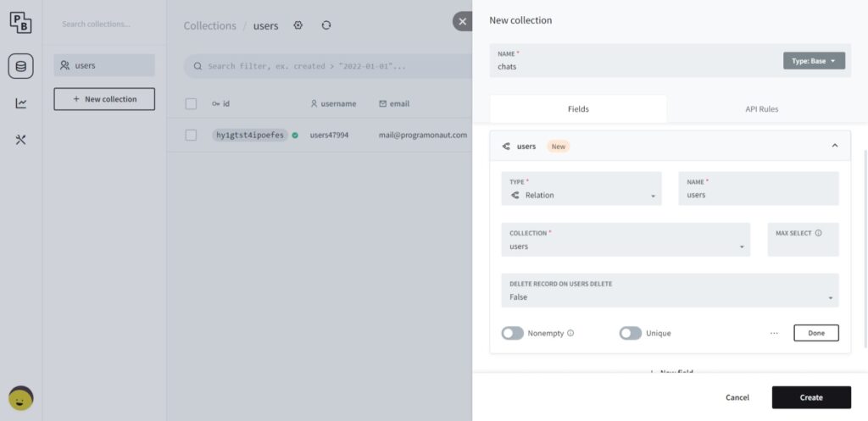The height and width of the screenshot is (421, 868).
Task: Collapse the users field panel
Action: coord(835,146)
